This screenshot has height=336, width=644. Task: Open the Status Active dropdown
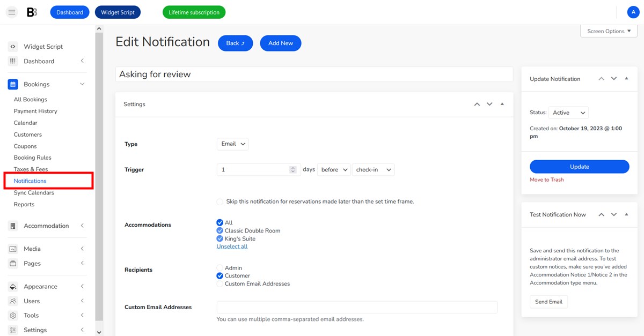[x=568, y=113]
